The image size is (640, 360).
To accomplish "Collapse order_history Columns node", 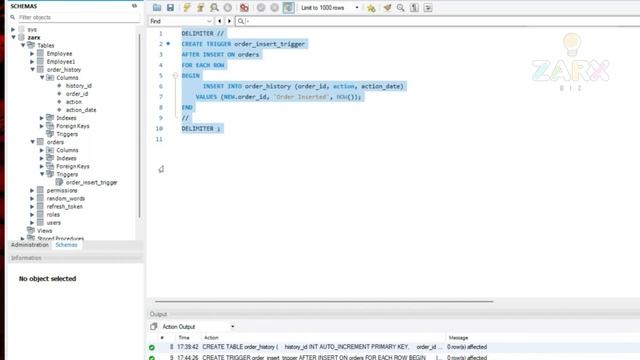I will point(42,78).
